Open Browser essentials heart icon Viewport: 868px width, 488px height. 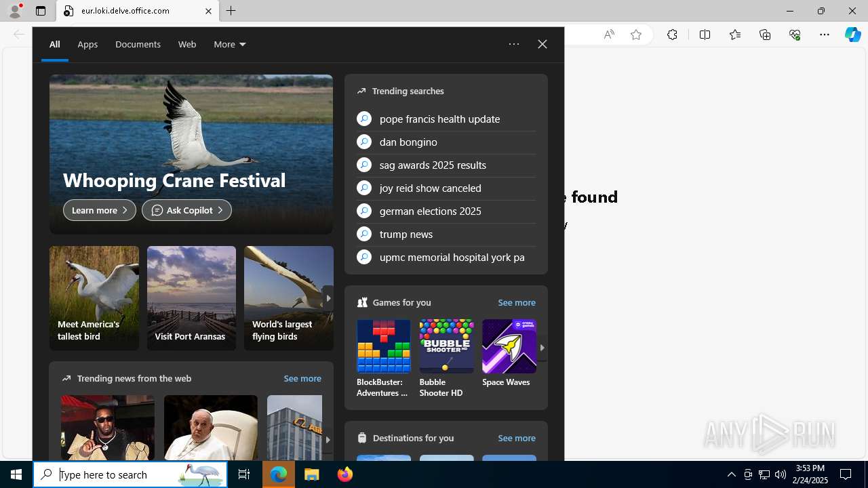coord(795,35)
